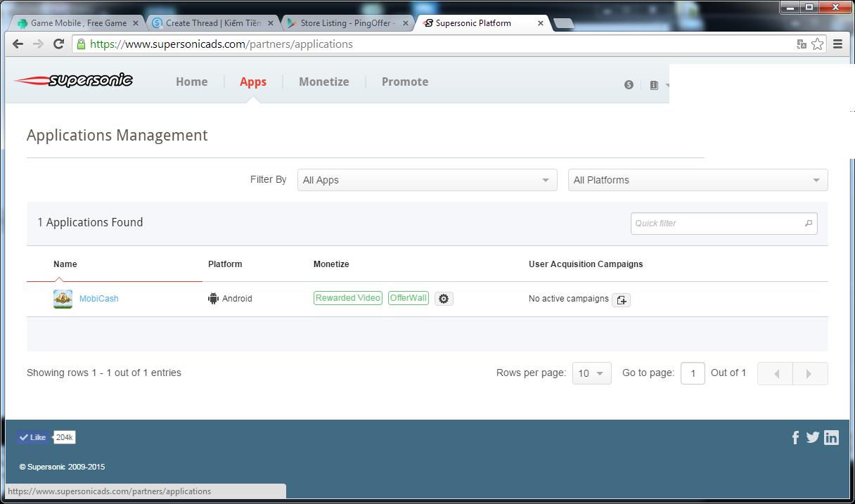Click the Supersonic logo
Viewport: 855px width, 504px height.
[x=73, y=80]
